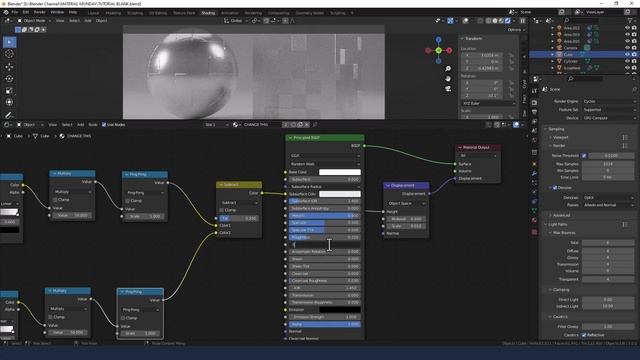Open Output properties tab icon
640x360 pixels.
click(534, 112)
